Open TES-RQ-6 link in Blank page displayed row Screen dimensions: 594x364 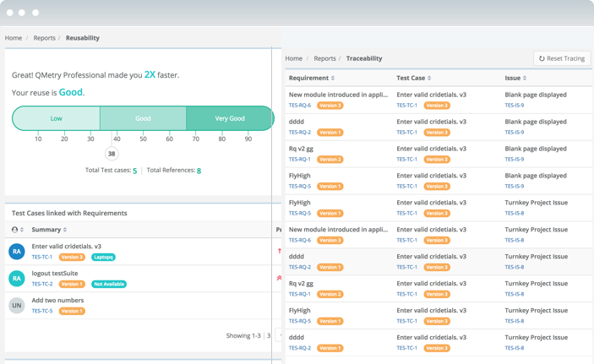pos(300,106)
